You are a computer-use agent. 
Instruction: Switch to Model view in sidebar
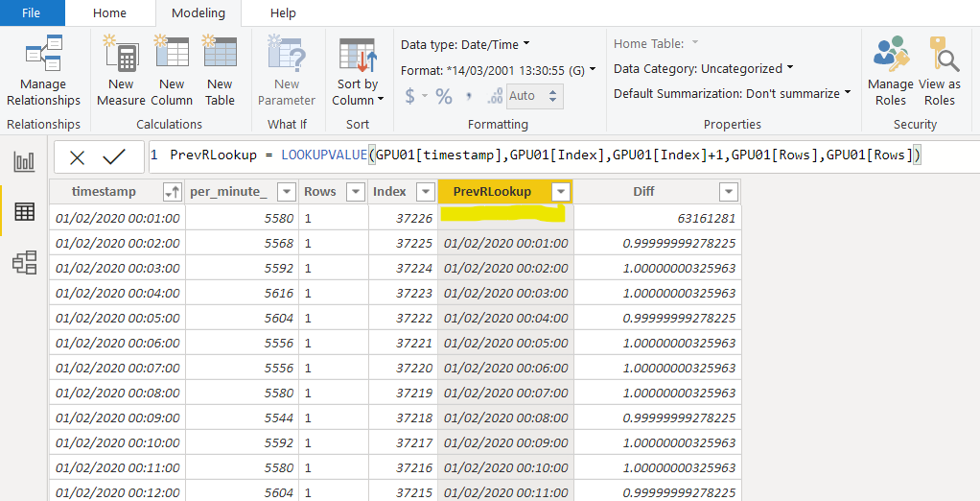tap(24, 263)
